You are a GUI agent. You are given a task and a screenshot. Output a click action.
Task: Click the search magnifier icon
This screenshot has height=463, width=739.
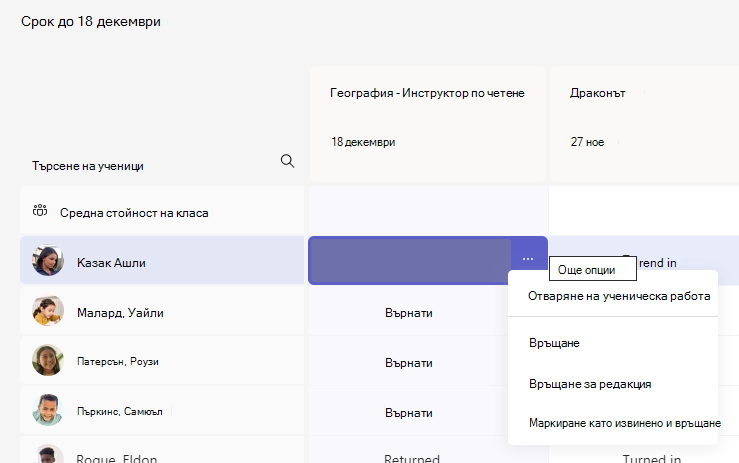287,161
